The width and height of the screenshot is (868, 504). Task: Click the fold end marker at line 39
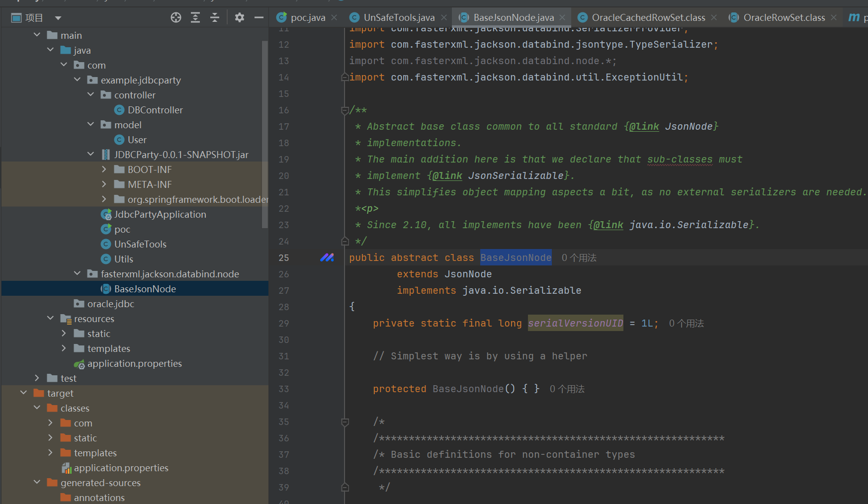pyautogui.click(x=345, y=487)
